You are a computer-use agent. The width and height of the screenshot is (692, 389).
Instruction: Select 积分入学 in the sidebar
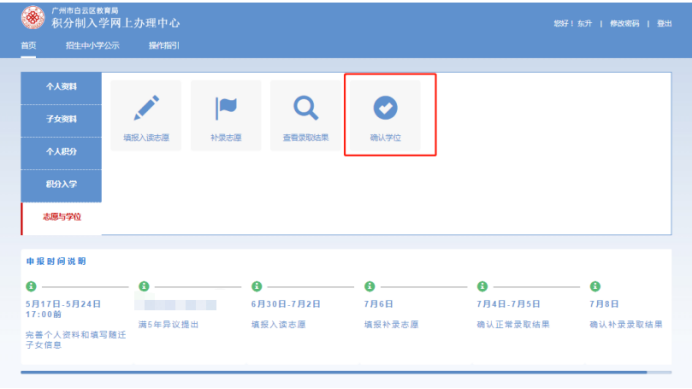(61, 185)
